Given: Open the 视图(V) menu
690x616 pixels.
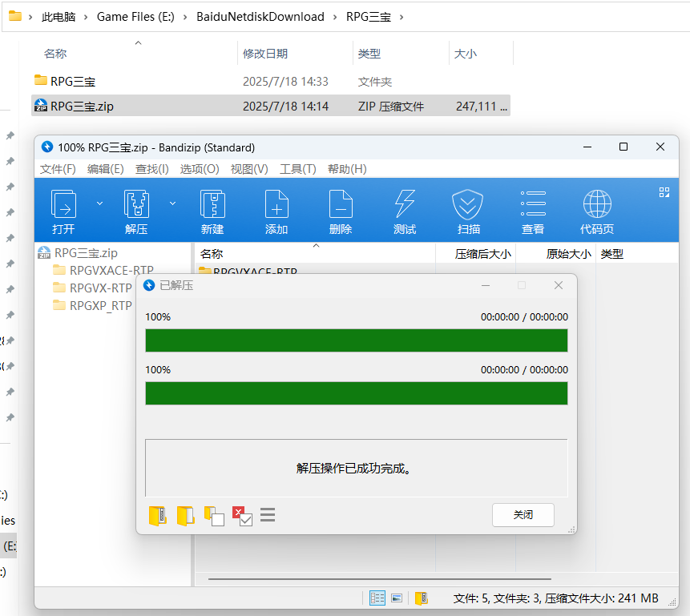Looking at the screenshot, I should point(249,169).
